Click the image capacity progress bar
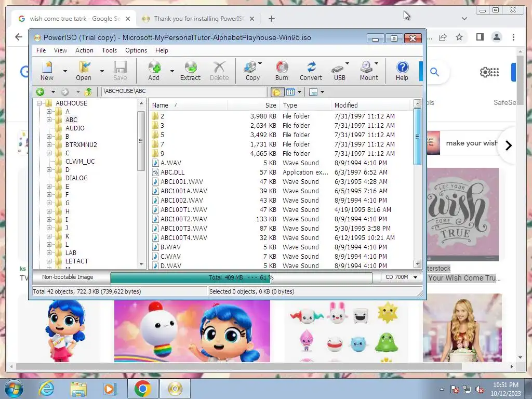This screenshot has height=399, width=532. point(241,278)
